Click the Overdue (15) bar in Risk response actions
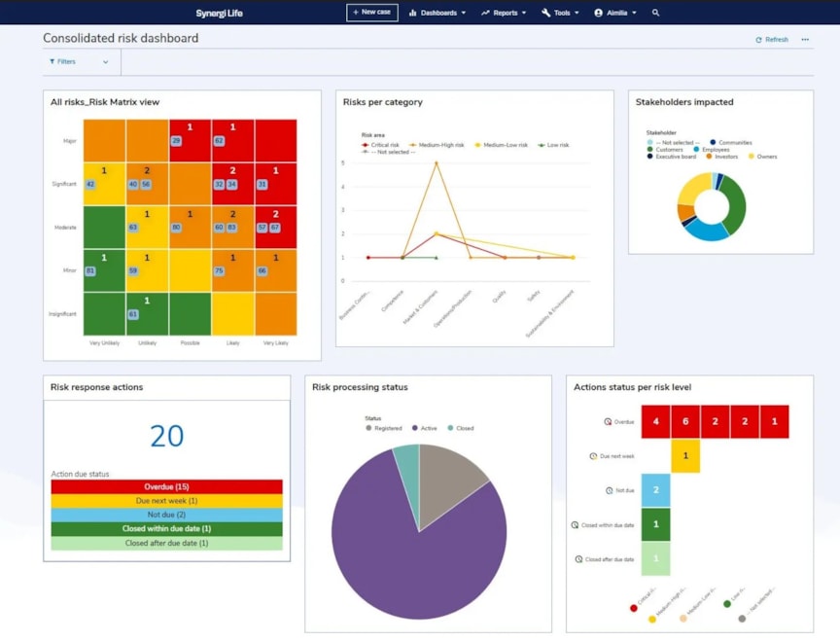840x641 pixels. point(166,486)
